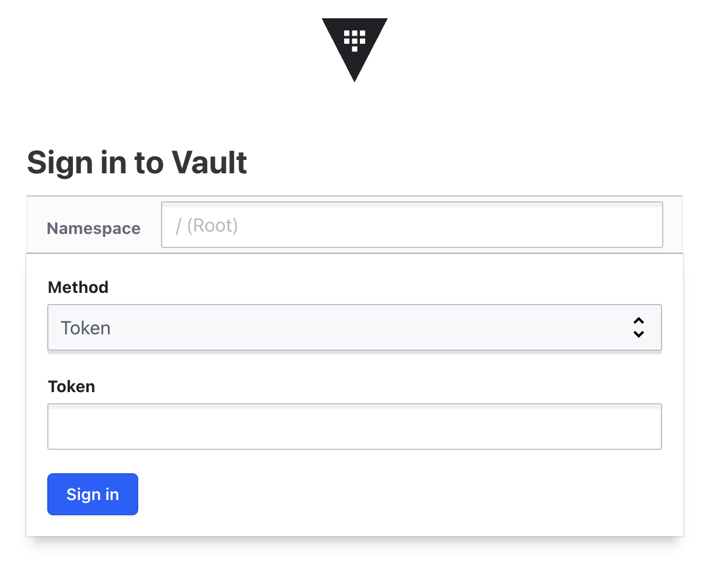This screenshot has width=728, height=566.
Task: Click the down arrow of Method selector
Action: pyautogui.click(x=639, y=334)
